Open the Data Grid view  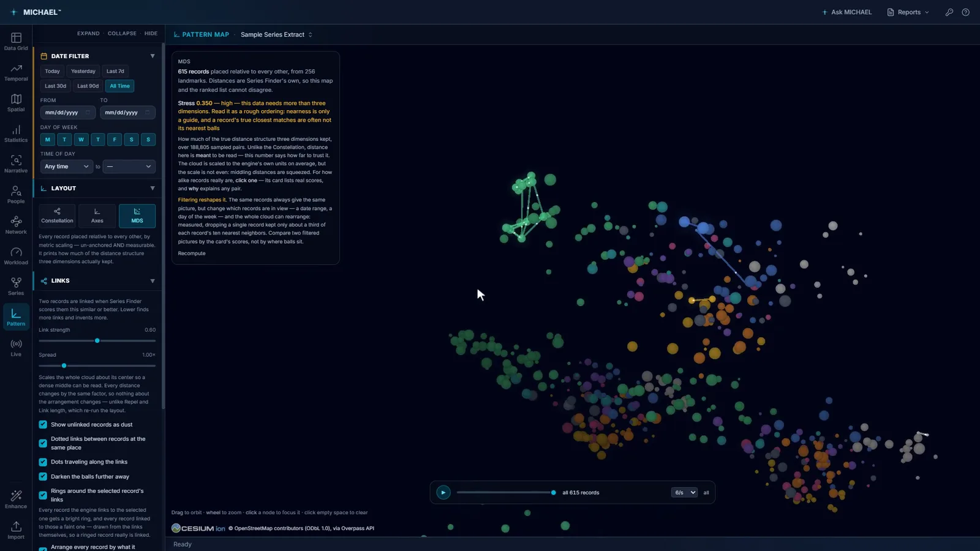(x=16, y=42)
